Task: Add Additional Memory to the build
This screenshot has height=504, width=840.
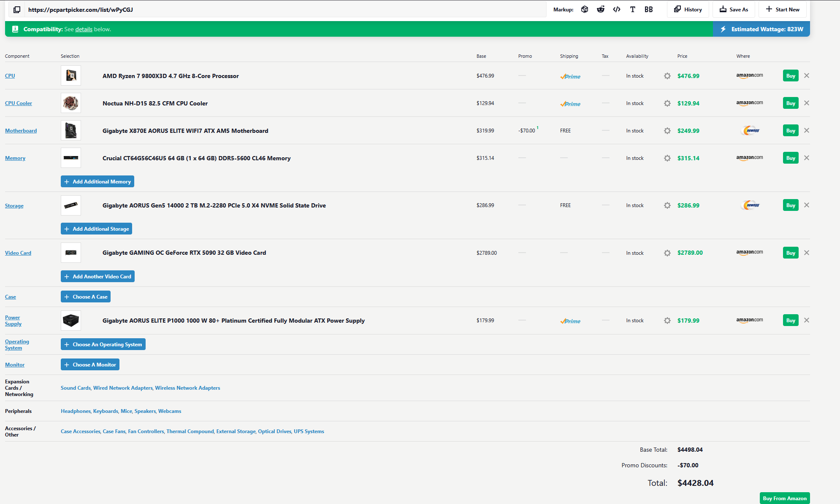Action: pyautogui.click(x=98, y=181)
